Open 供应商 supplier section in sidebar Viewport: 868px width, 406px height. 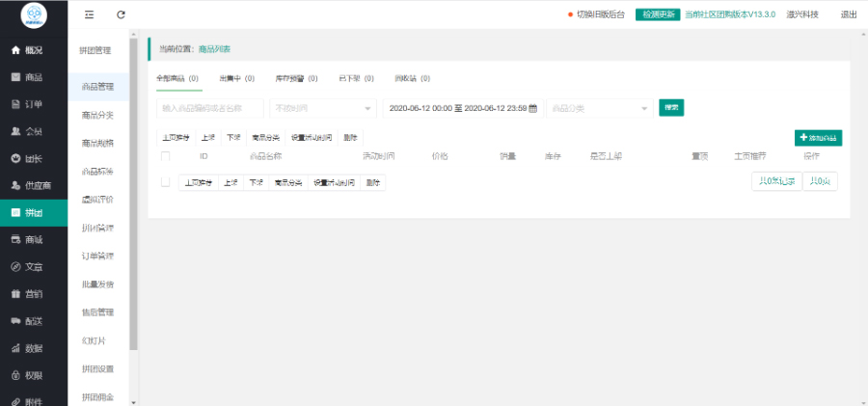34,186
